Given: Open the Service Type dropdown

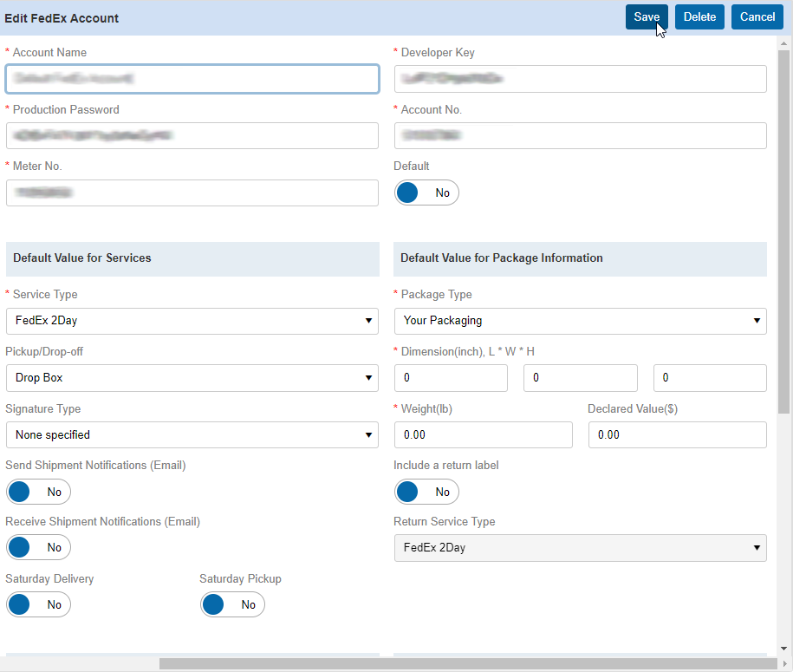Looking at the screenshot, I should click(x=192, y=321).
